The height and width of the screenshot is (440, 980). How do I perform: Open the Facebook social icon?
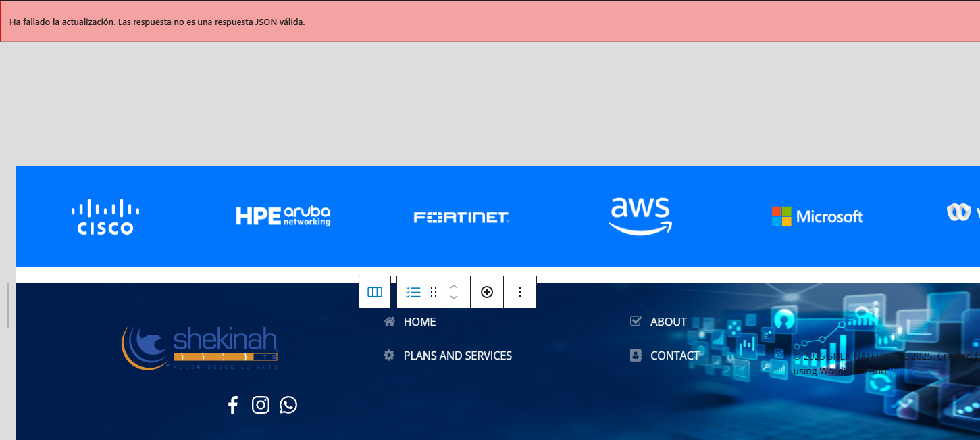click(x=233, y=405)
